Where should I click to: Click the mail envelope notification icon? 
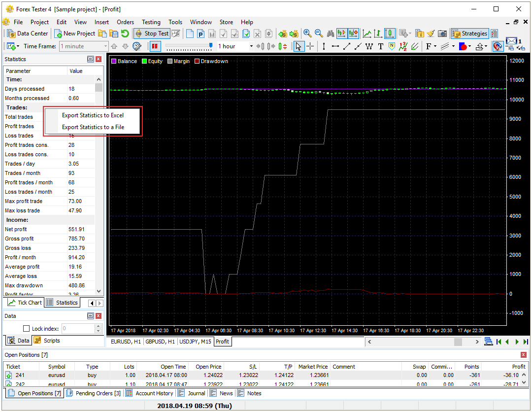click(511, 41)
